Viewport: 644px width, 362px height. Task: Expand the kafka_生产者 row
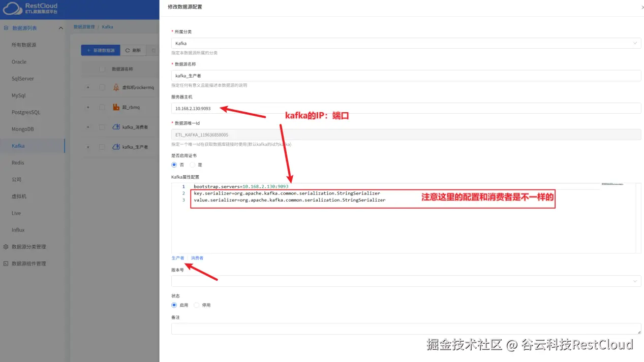[x=88, y=147]
